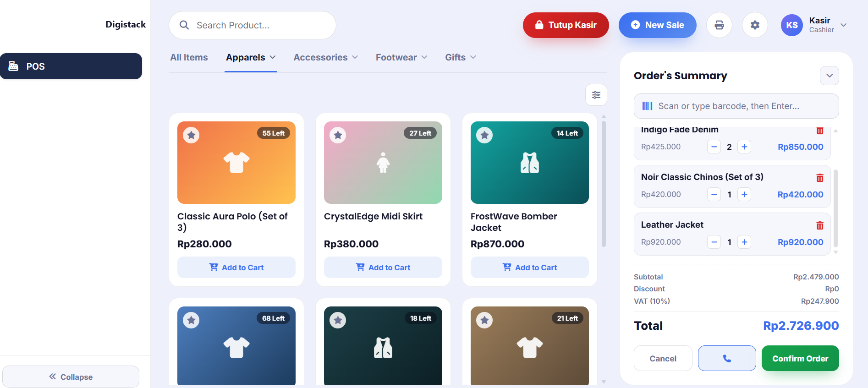Click the phone icon button beside Cancel

point(727,358)
